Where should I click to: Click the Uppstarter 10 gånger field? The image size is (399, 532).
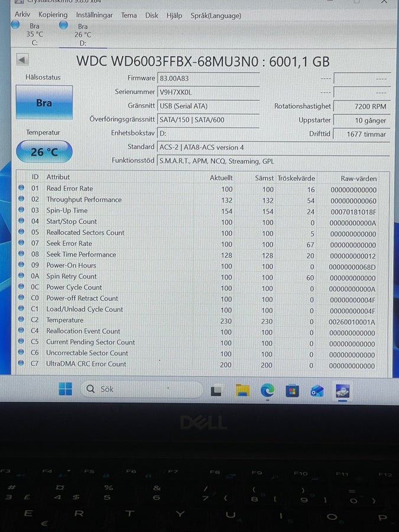click(362, 120)
